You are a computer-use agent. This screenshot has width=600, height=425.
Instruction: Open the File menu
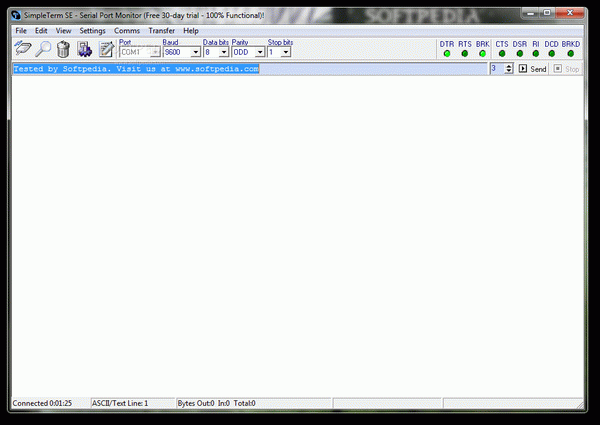point(21,31)
